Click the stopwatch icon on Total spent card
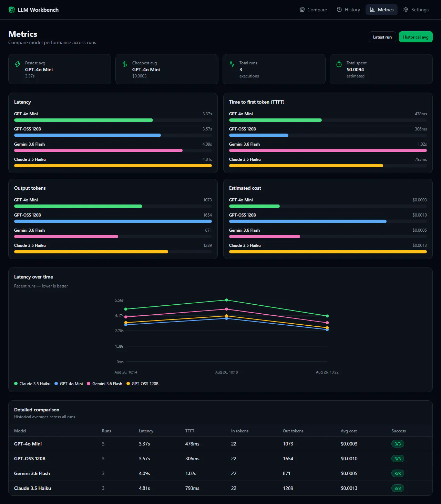Screen dimensions: 441x504 (x=339, y=64)
